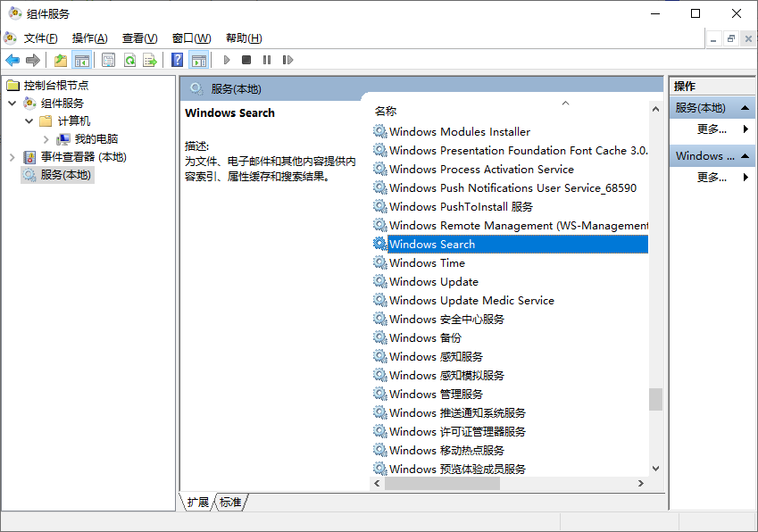Open the 帮助(H) menu
This screenshot has height=532, width=758.
(x=244, y=38)
